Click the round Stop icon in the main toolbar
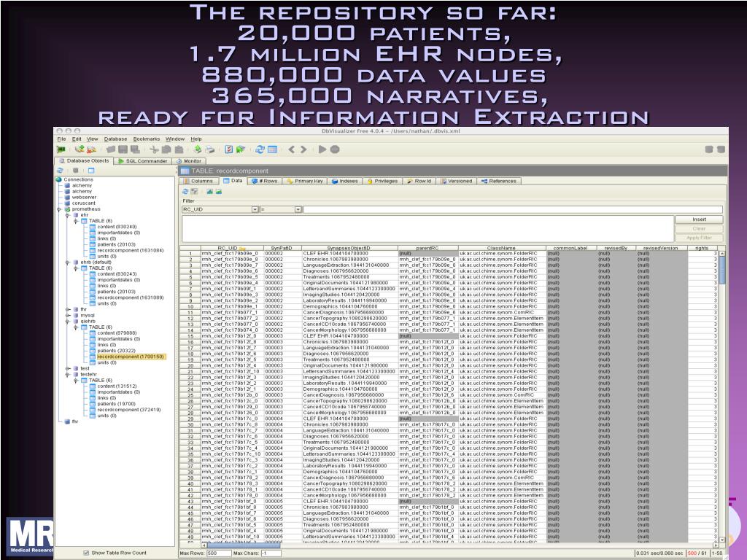This screenshot has width=747, height=560. pos(335,149)
